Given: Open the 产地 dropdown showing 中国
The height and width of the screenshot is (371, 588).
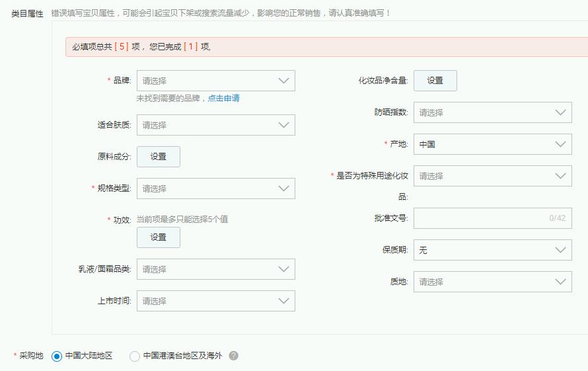Looking at the screenshot, I should click(492, 144).
